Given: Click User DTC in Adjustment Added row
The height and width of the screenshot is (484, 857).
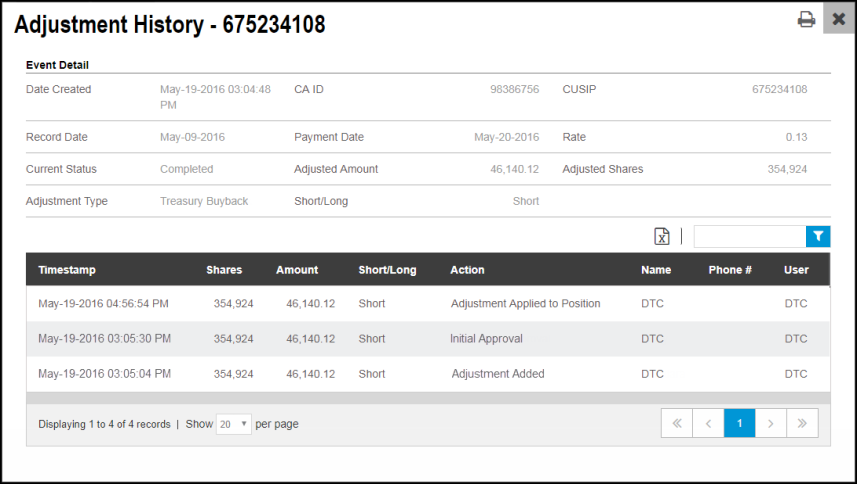Looking at the screenshot, I should point(796,374).
